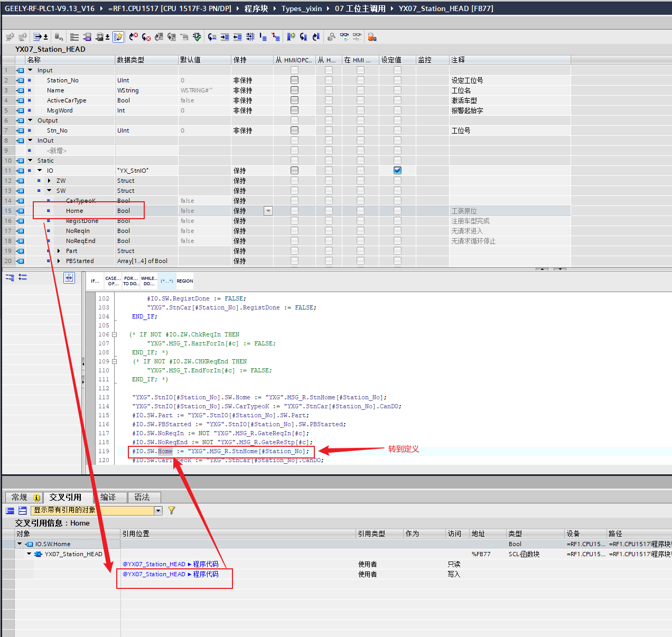The height and width of the screenshot is (637, 672).
Task: Click the filter funnel icon in cross-reference panel
Action: tap(171, 511)
